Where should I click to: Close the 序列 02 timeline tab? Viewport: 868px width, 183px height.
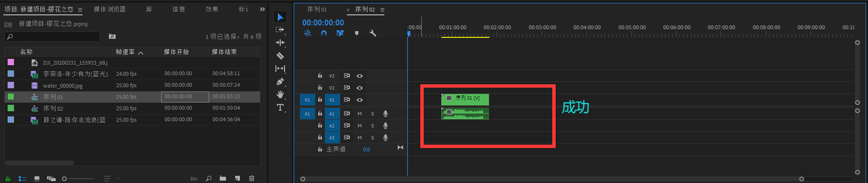pos(348,10)
